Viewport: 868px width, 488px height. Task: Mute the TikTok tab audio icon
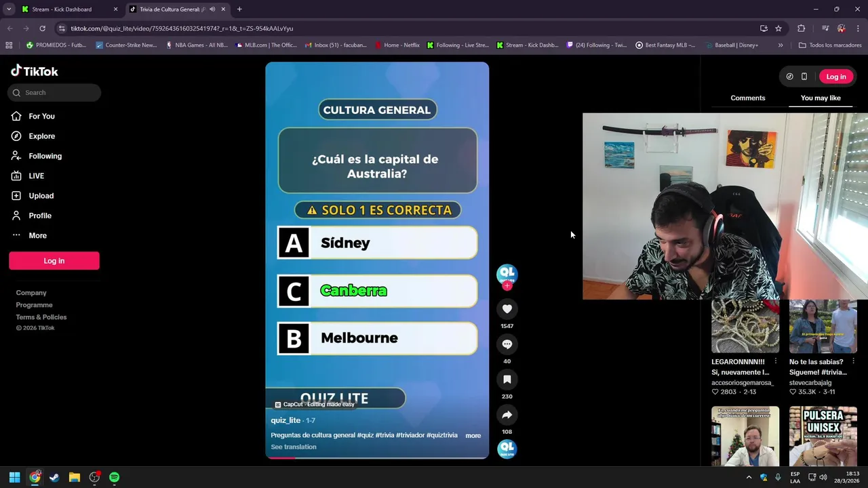tap(212, 9)
